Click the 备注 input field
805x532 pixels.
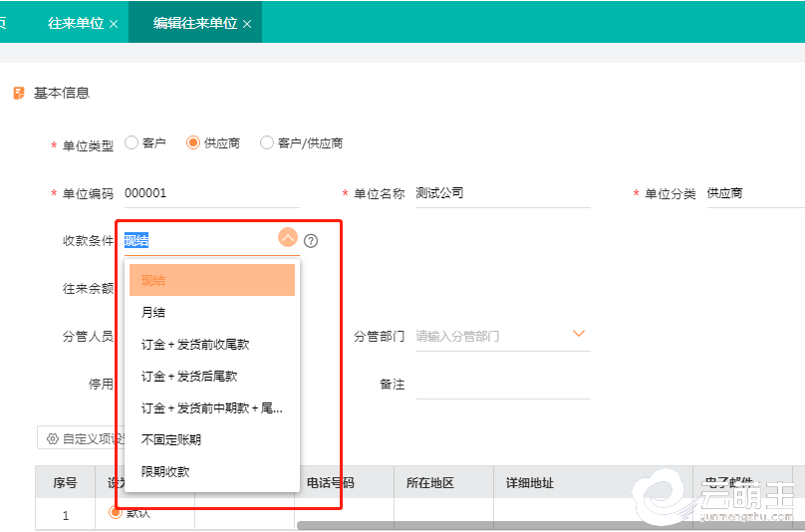[502, 385]
